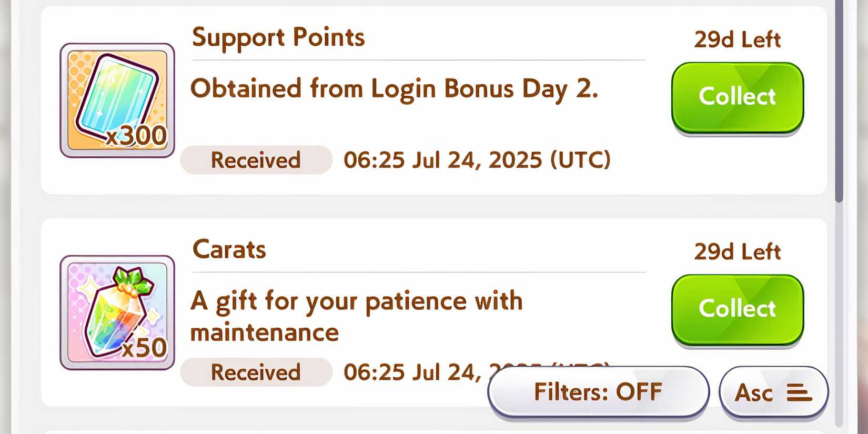Select the Carats title
This screenshot has height=434, width=868.
(229, 249)
